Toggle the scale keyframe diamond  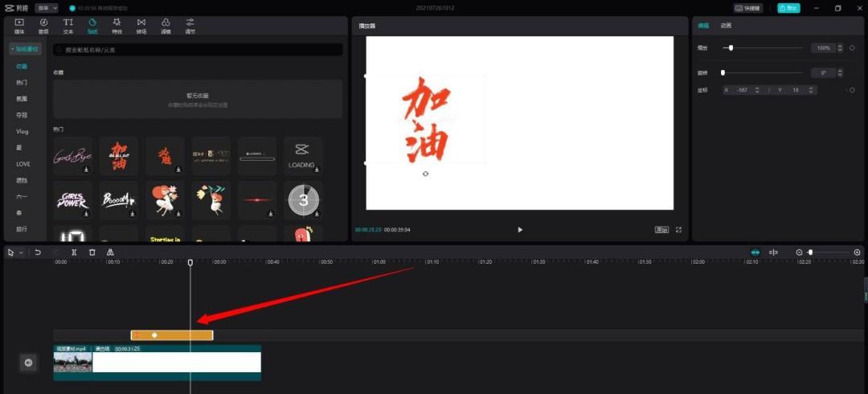tap(852, 48)
